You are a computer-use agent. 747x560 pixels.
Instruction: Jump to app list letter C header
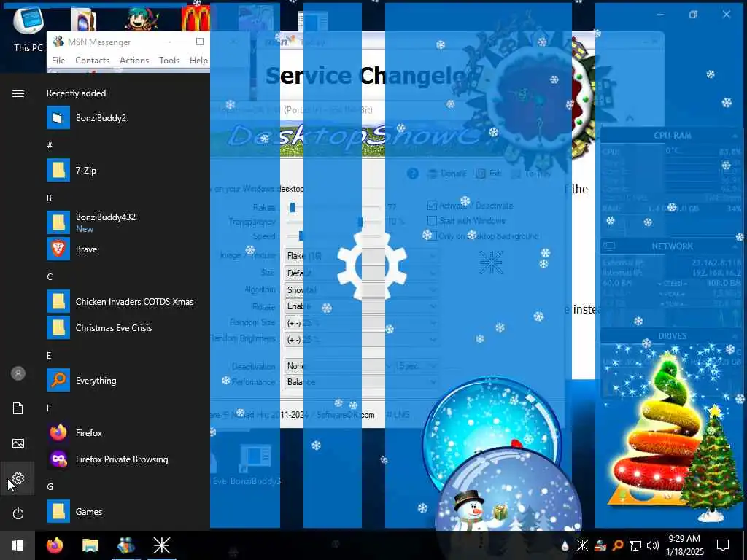[49, 276]
